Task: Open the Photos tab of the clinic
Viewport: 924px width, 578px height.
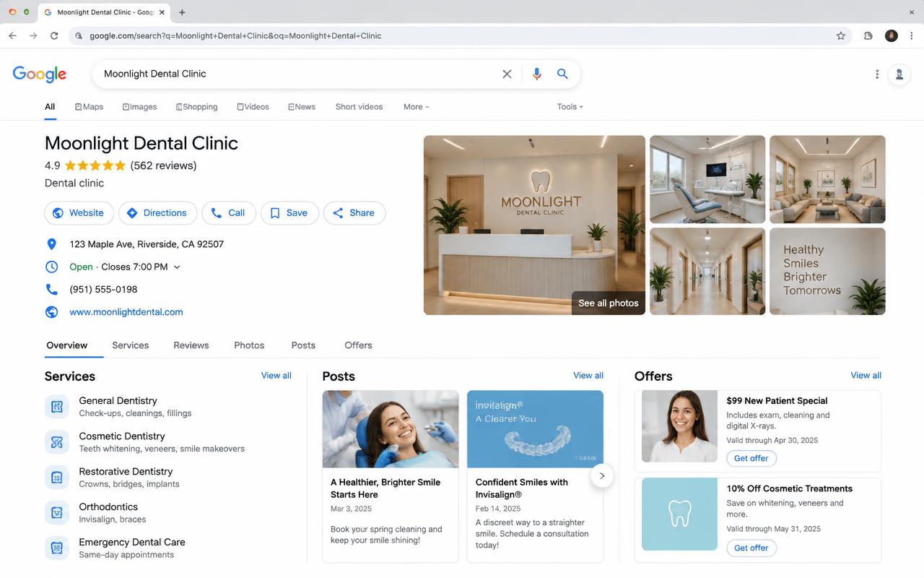Action: pyautogui.click(x=249, y=345)
